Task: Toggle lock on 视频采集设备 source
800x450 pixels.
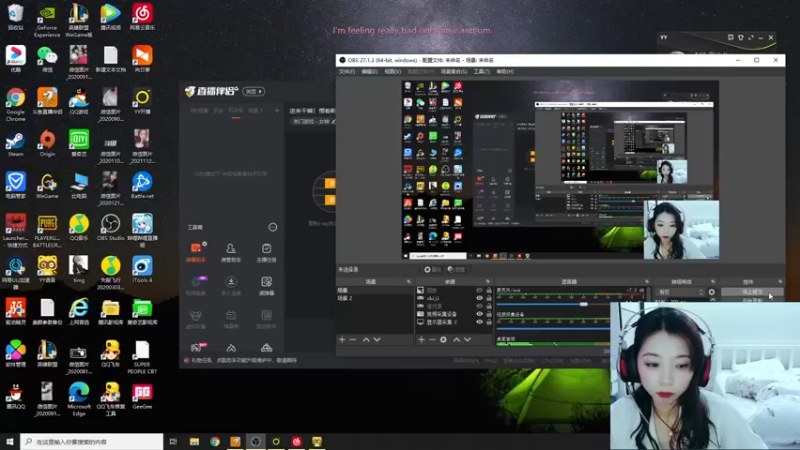Action: pos(489,314)
